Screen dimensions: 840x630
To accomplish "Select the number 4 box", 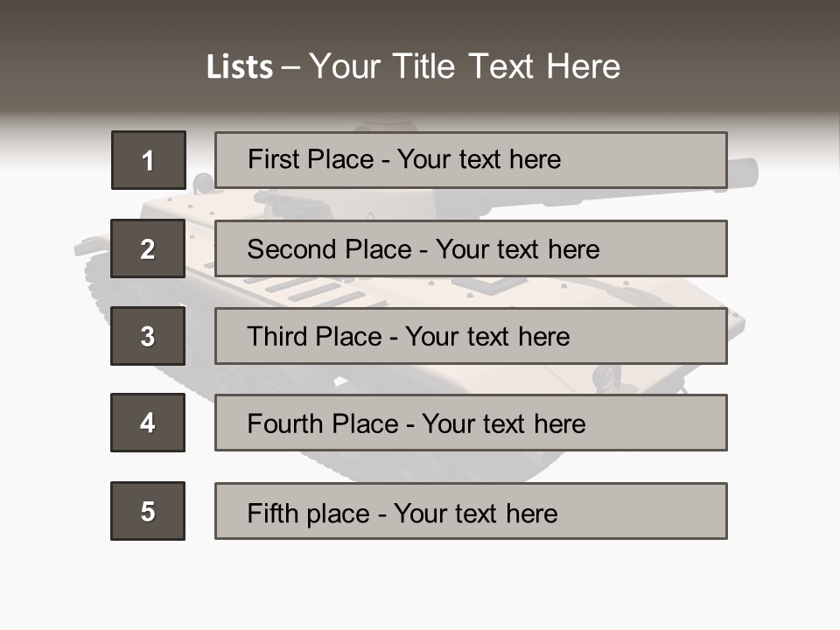I will 148,423.
